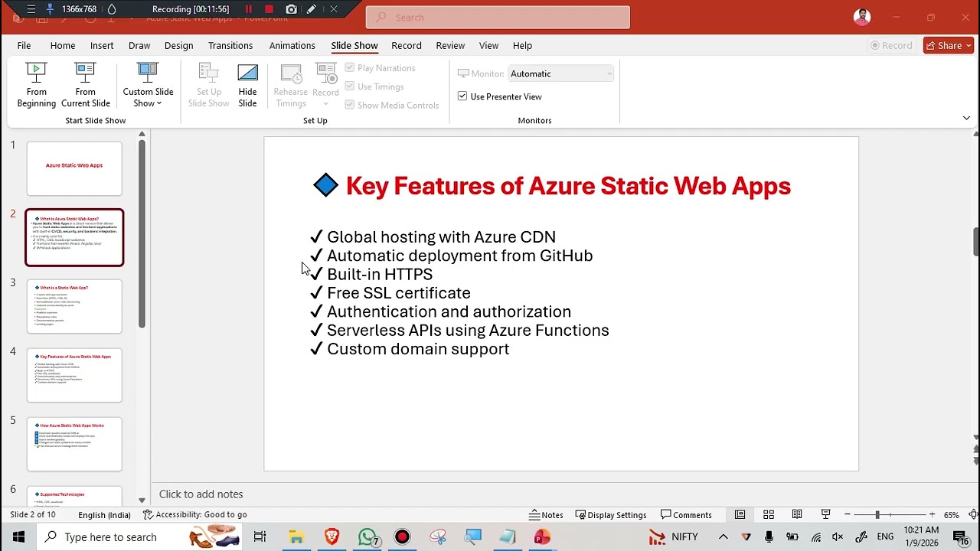
Task: Start Slide Show from the status bar icon
Action: [825, 514]
